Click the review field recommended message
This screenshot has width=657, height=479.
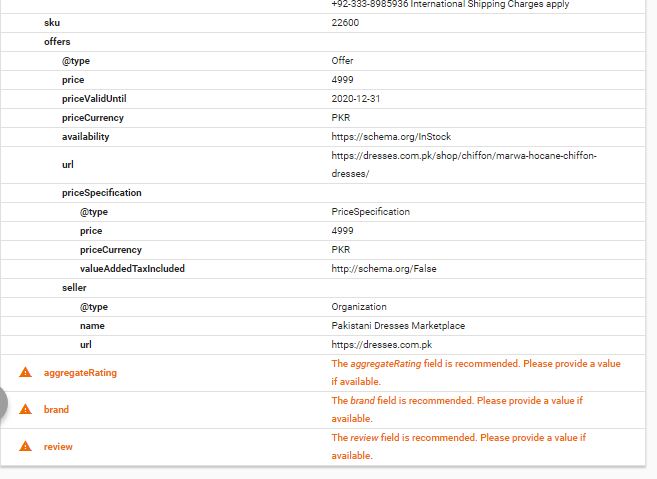(459, 446)
